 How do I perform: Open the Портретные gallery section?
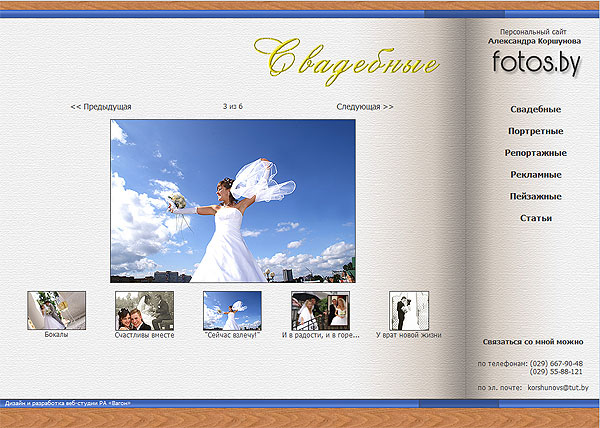(x=535, y=131)
